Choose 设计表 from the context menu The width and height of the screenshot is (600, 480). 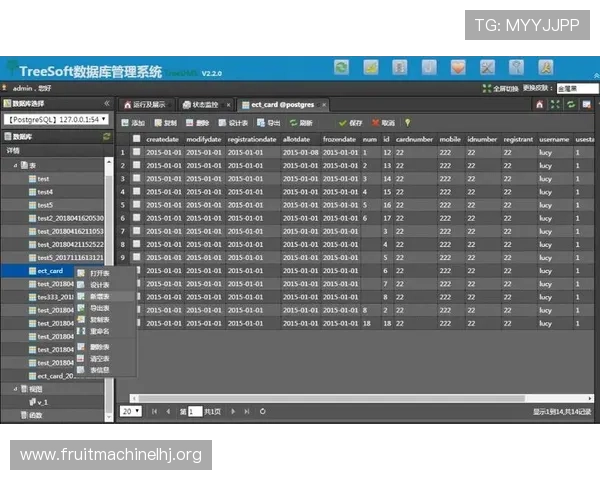[x=100, y=284]
